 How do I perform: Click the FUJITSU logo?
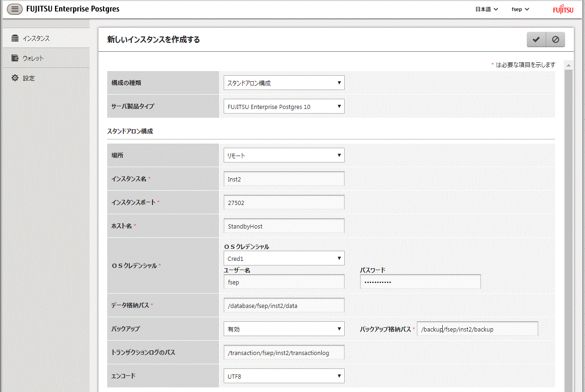coord(563,9)
